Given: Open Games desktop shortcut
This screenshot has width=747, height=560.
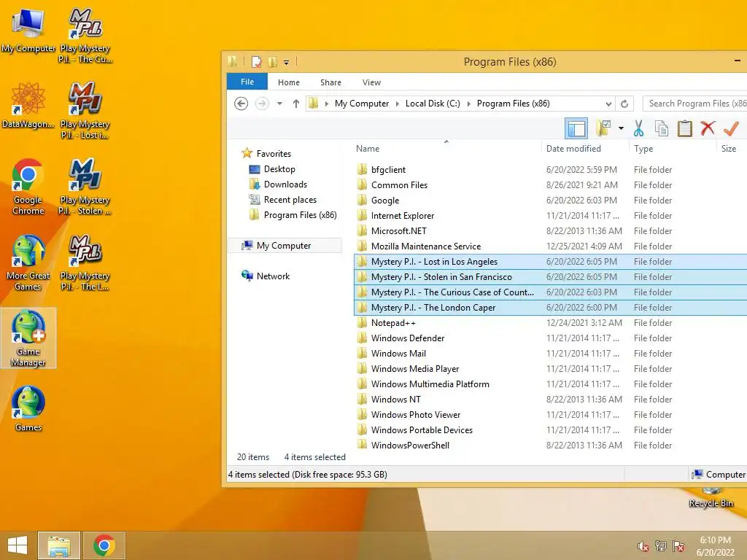Looking at the screenshot, I should (x=28, y=409).
